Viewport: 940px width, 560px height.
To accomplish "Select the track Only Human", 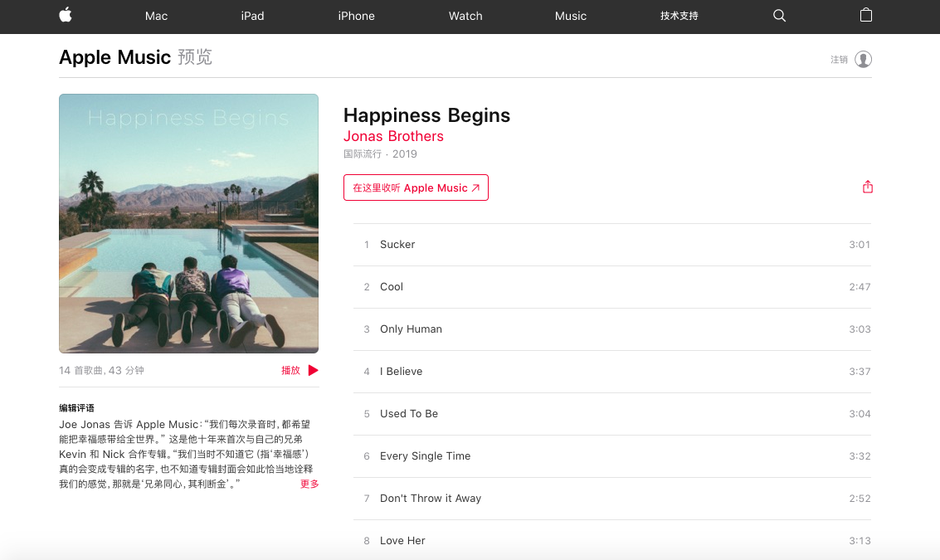I will point(411,329).
